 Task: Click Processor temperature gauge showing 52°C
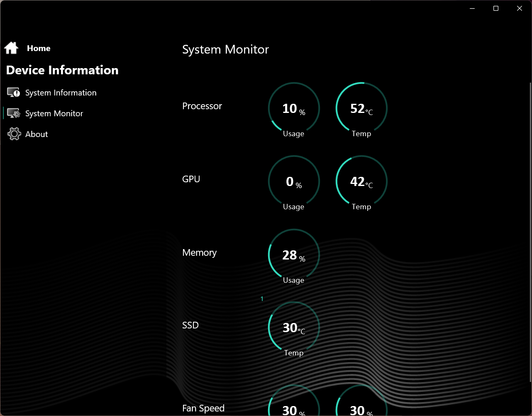coord(361,108)
